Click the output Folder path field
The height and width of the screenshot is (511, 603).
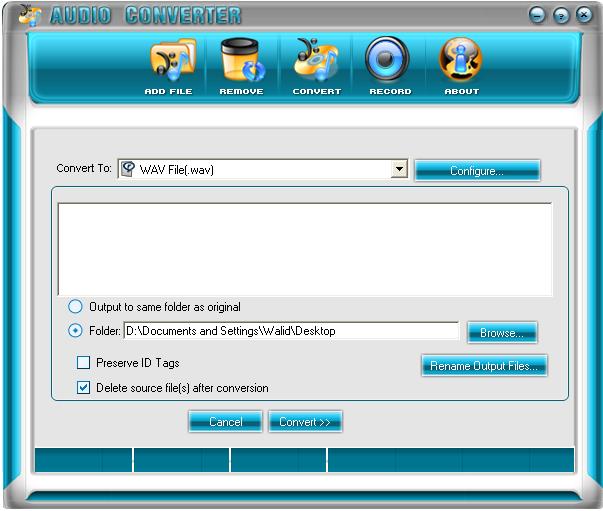pos(291,331)
